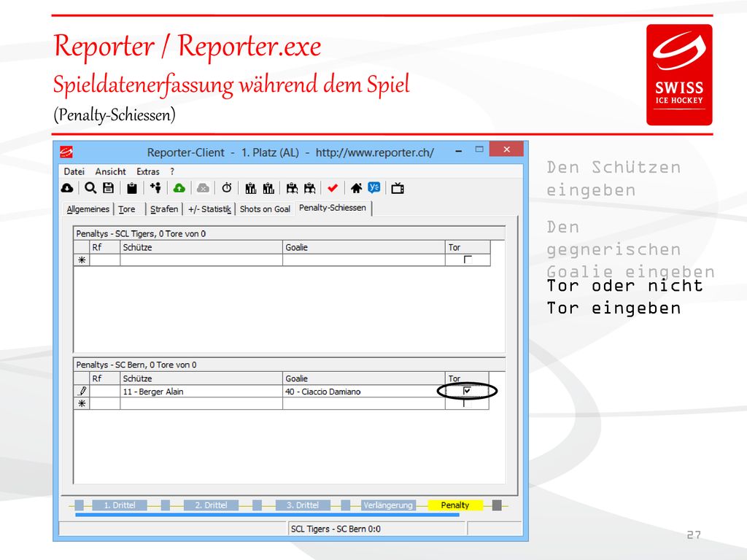Click the grey end marker after Penalty
Viewport: 747px width, 560px height.
[497, 505]
